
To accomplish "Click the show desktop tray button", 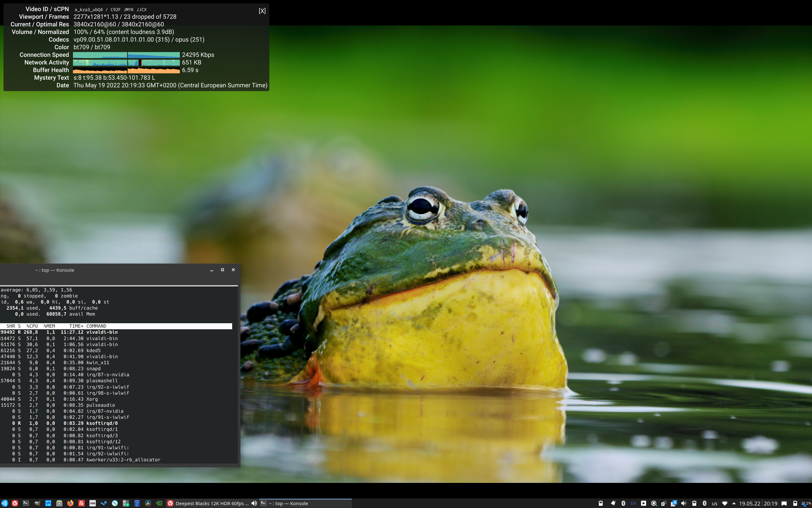I will pos(784,503).
